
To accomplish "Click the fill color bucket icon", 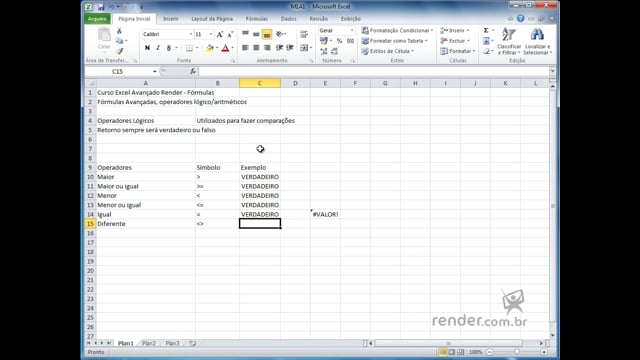I will 210,48.
